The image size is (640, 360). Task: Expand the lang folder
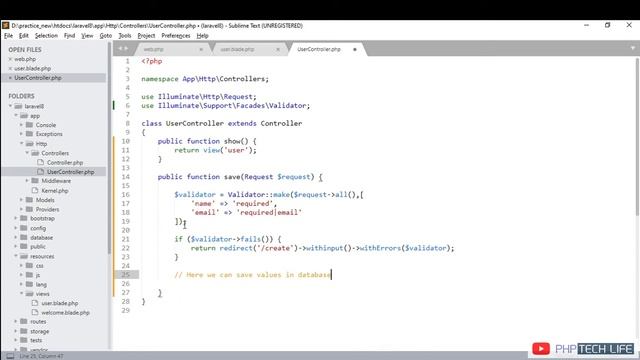coord(21,284)
